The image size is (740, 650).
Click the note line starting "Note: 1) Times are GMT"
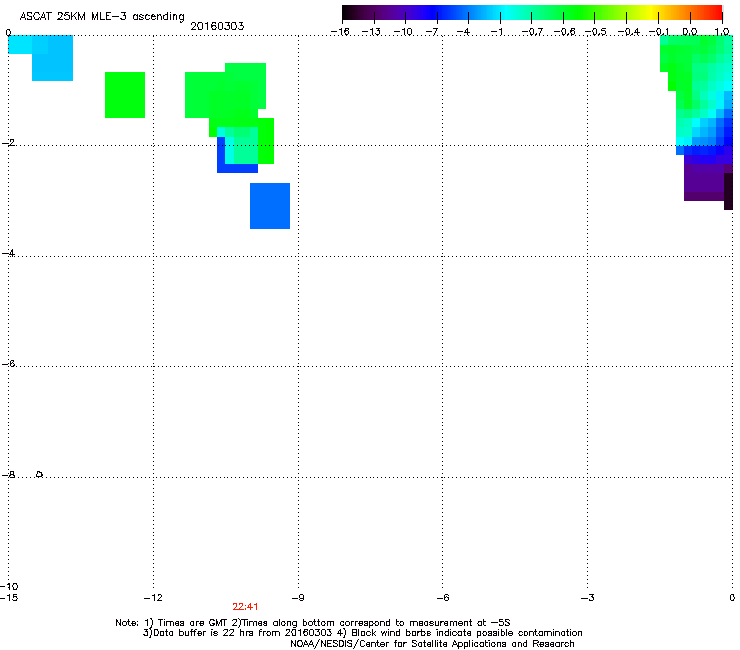(313, 623)
